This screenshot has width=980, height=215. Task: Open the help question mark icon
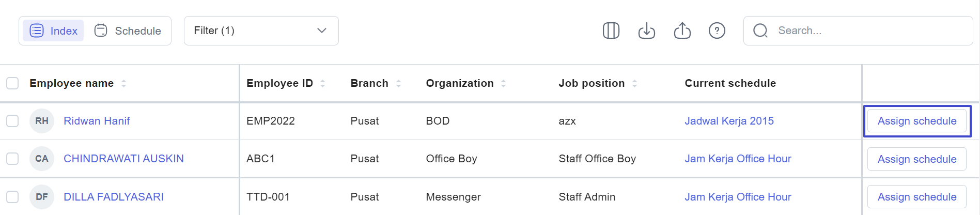click(717, 30)
